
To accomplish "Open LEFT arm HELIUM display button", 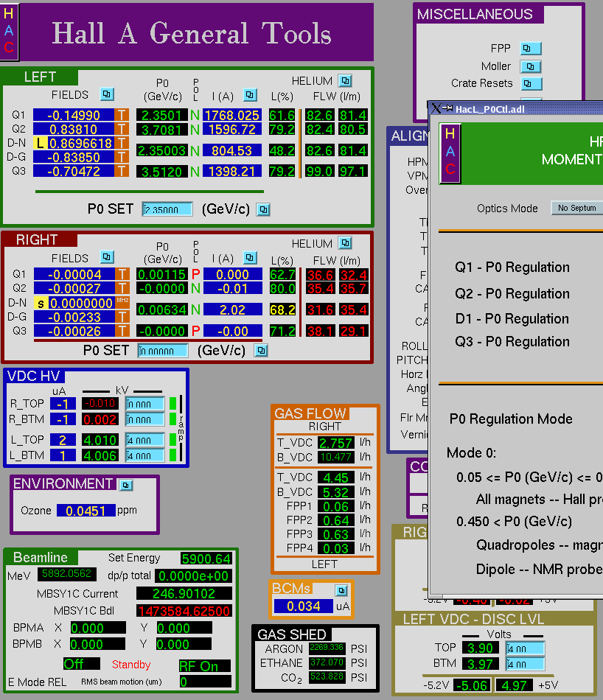I will [345, 81].
